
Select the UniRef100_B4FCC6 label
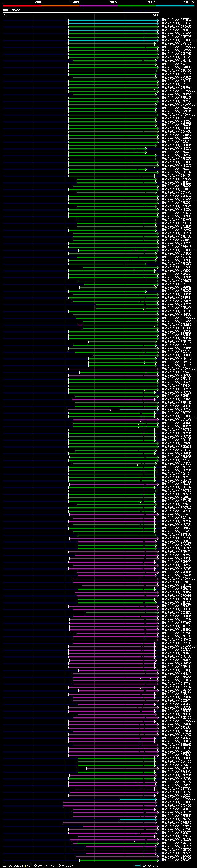pos(176,426)
